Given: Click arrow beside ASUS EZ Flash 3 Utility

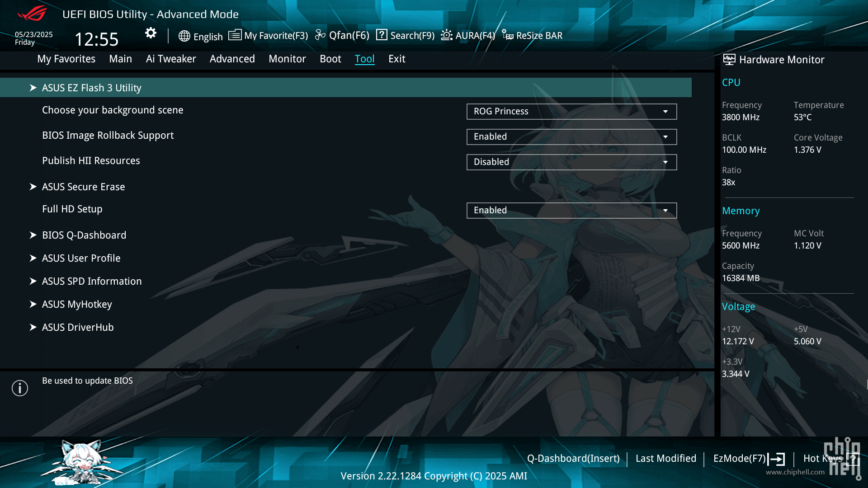Looking at the screenshot, I should (x=33, y=88).
